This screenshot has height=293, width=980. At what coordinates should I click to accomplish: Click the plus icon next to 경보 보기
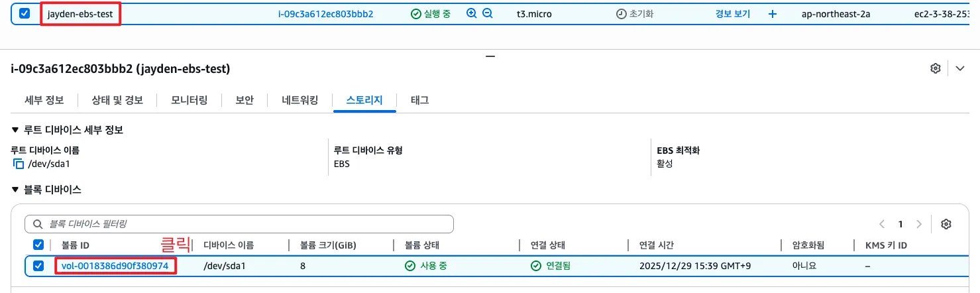tap(773, 13)
